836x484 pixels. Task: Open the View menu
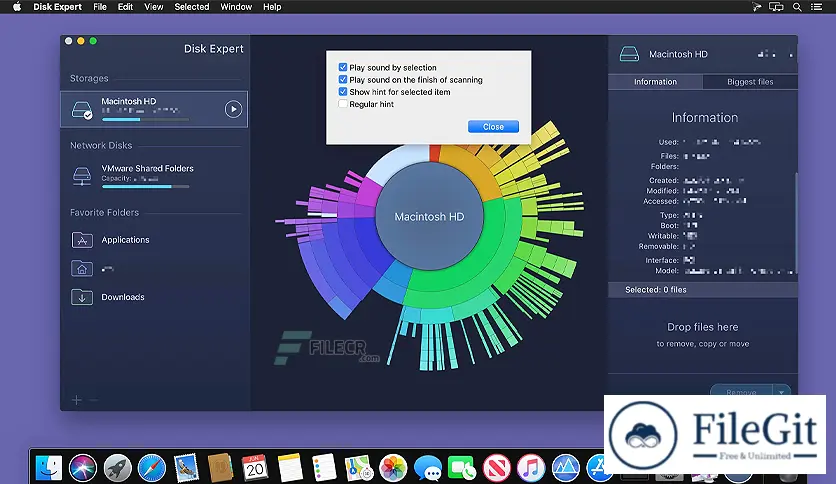tap(154, 7)
